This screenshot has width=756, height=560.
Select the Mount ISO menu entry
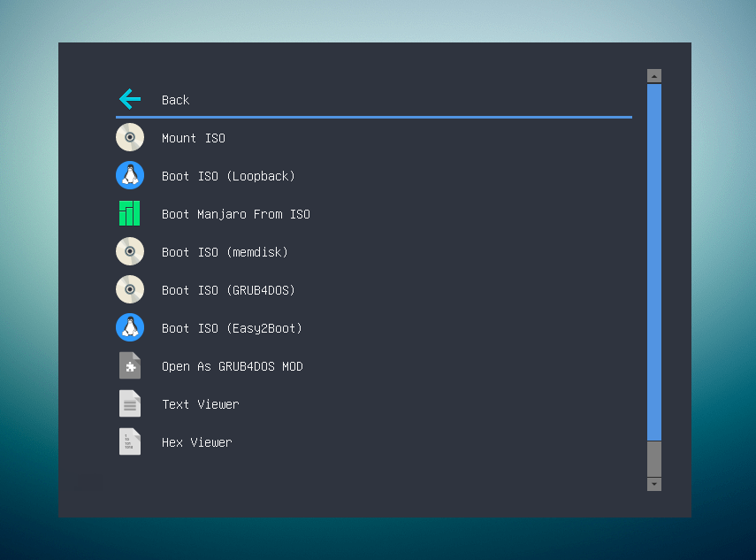[x=193, y=138]
